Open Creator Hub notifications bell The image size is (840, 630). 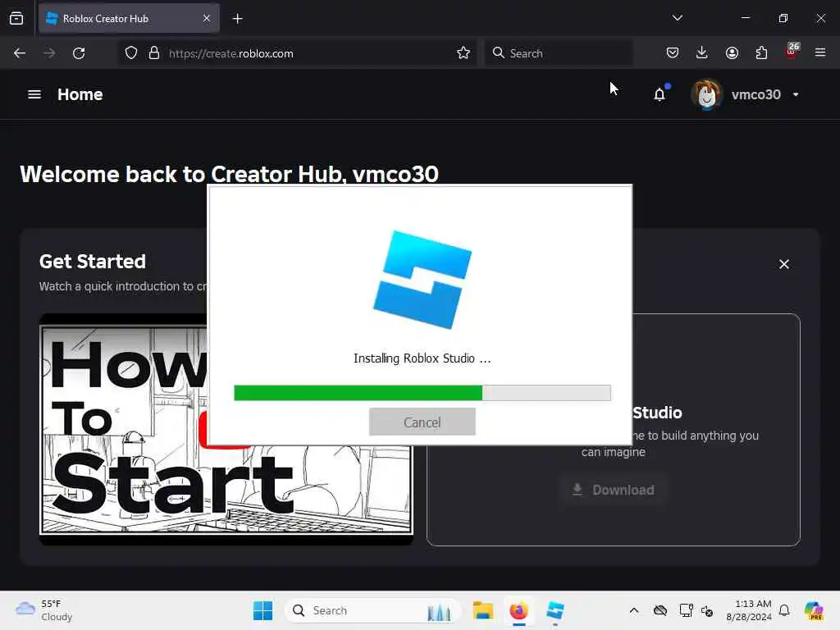pyautogui.click(x=660, y=94)
